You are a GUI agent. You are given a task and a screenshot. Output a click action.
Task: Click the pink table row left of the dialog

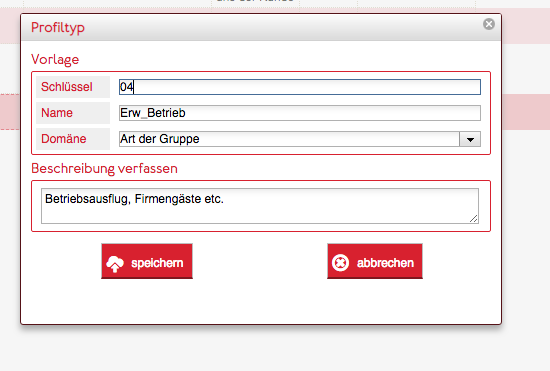10,112
